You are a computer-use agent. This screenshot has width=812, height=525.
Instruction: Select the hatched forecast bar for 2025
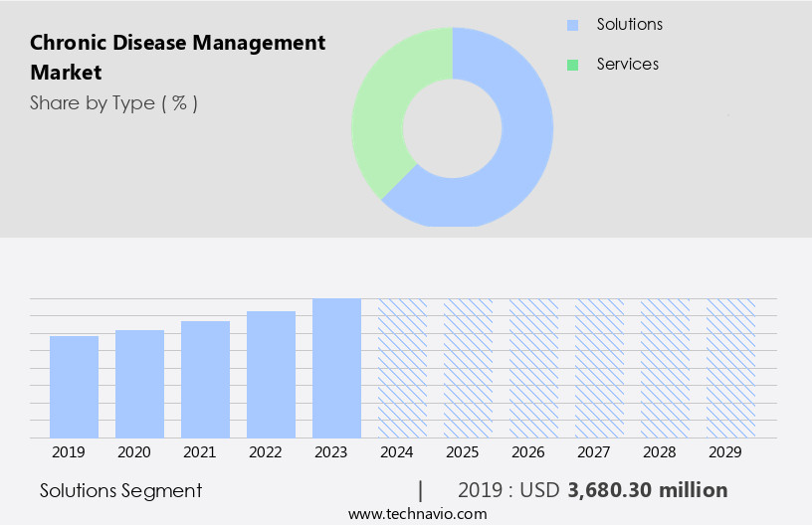[468, 368]
